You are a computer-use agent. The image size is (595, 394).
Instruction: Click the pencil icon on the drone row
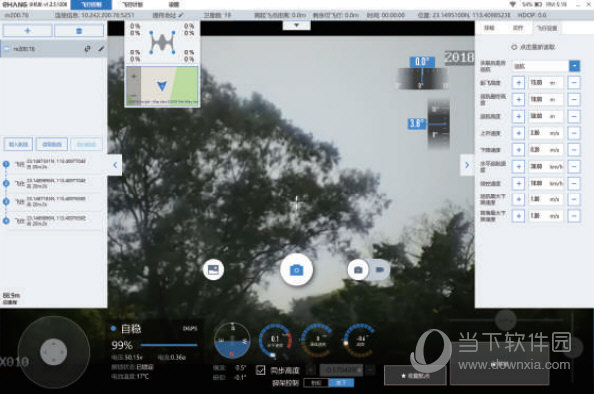[101, 49]
